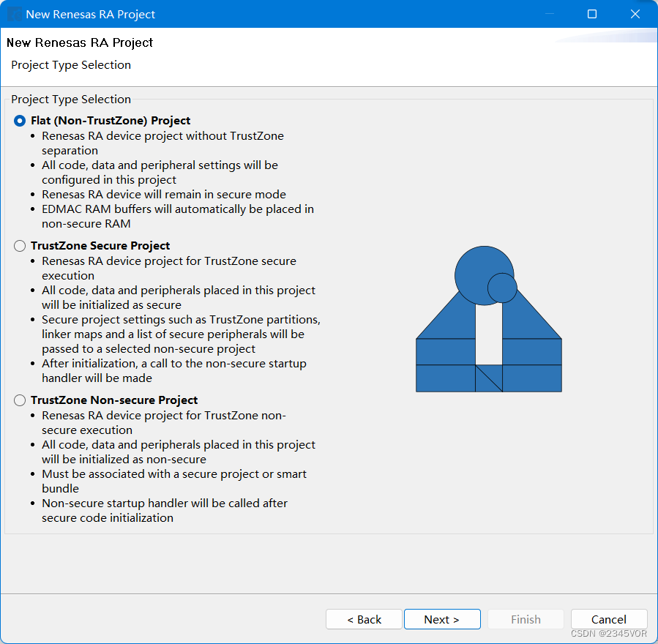658x644 pixels.
Task: Click 'TrustZone Non-secure Project' label text
Action: pyautogui.click(x=114, y=400)
